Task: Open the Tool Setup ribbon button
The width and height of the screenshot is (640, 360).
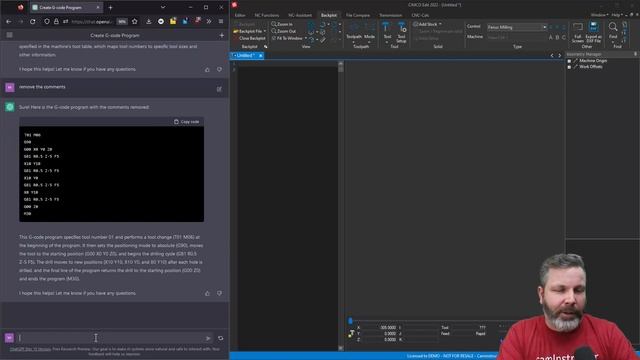Action: point(401,33)
